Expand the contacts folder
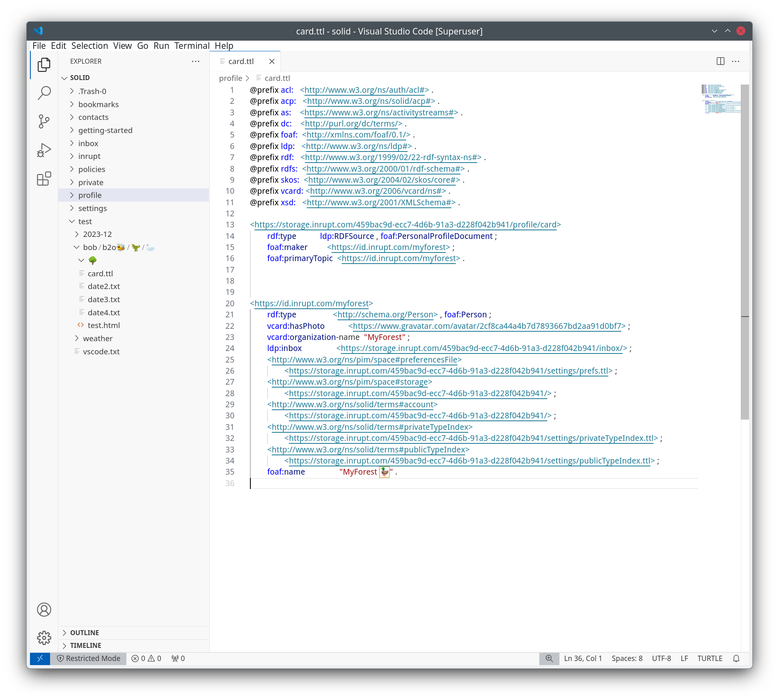Viewport: 779px width, 700px height. click(134, 117)
